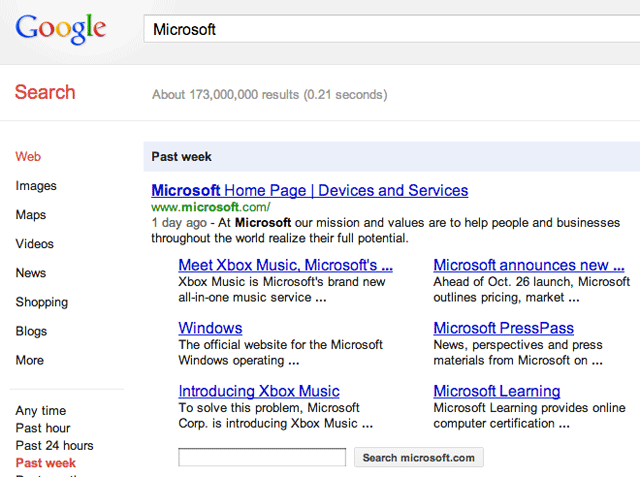This screenshot has width=640, height=477.
Task: Select the Web search category
Action: coord(28,157)
